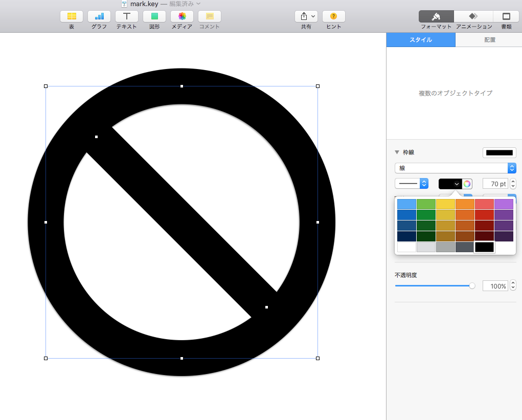Toggle the アニメーション inspector
This screenshot has width=522, height=420.
point(473,16)
